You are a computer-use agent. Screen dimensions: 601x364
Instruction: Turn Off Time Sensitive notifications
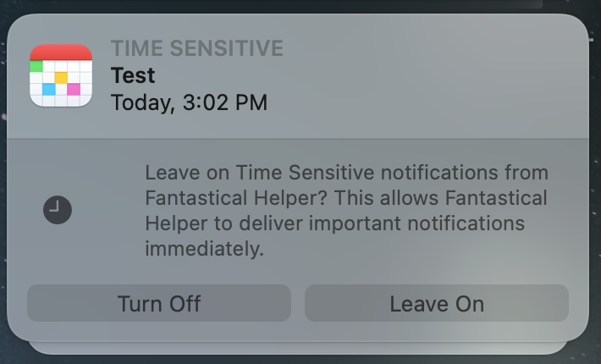tap(159, 303)
